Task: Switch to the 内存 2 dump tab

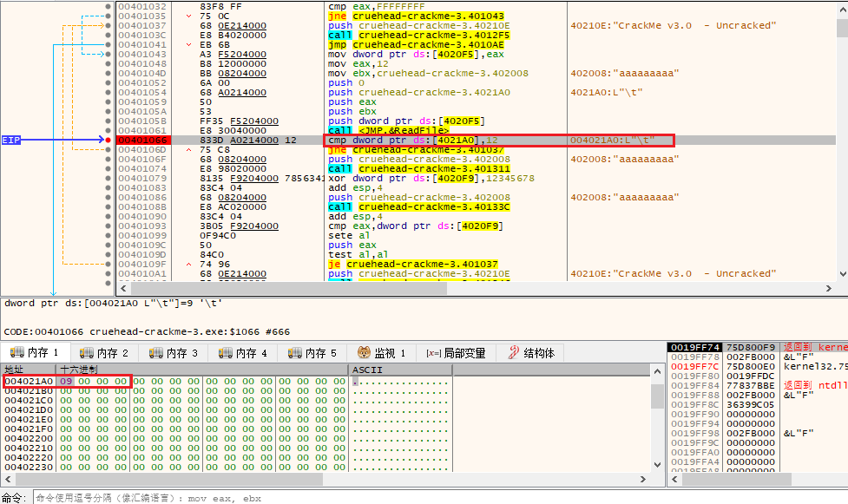Action: pos(104,353)
